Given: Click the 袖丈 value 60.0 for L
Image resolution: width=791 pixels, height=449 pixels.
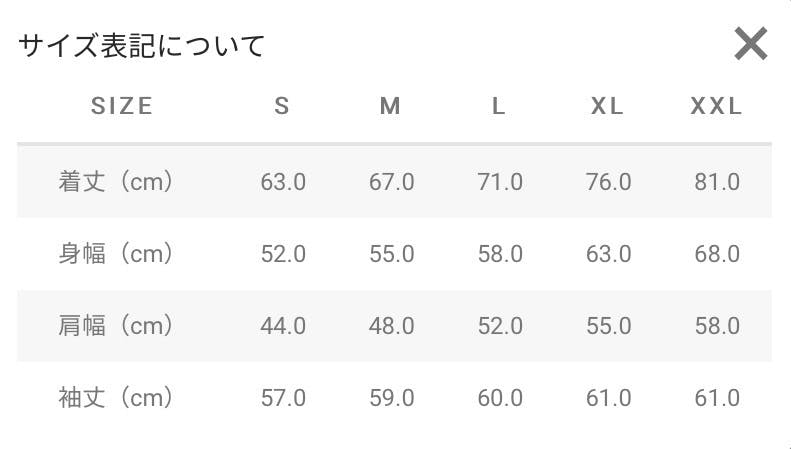Looking at the screenshot, I should click(500, 398).
